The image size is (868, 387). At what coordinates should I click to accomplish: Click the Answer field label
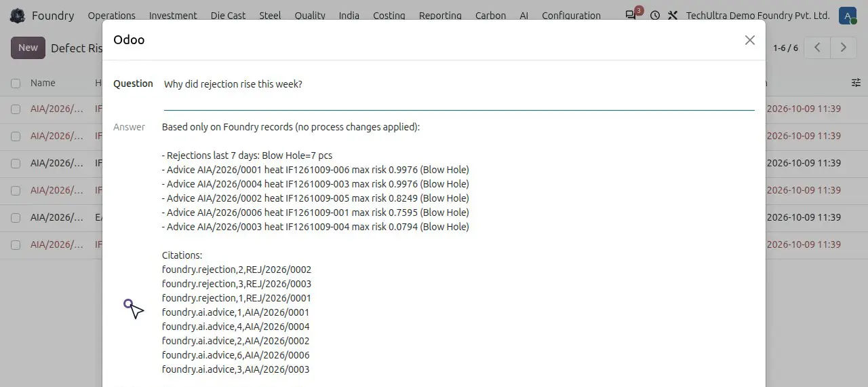click(x=129, y=127)
